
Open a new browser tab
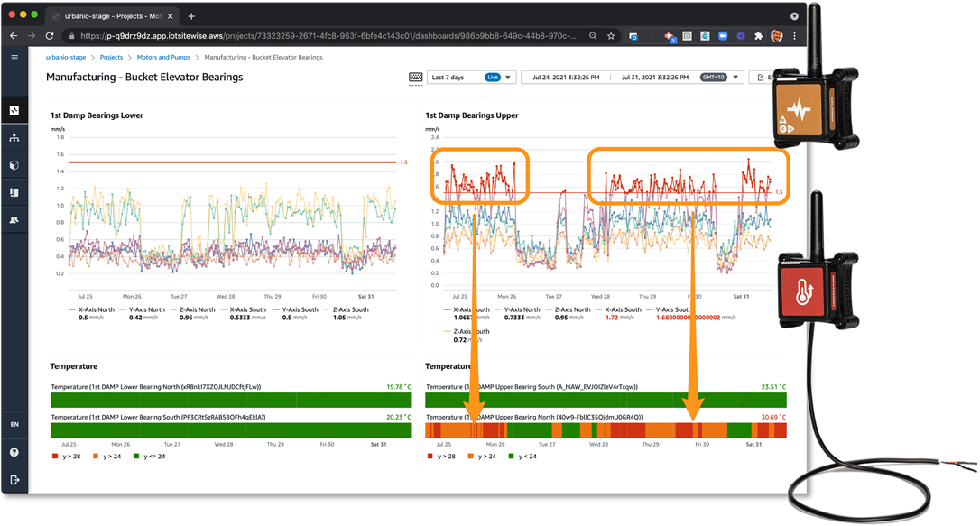click(191, 15)
